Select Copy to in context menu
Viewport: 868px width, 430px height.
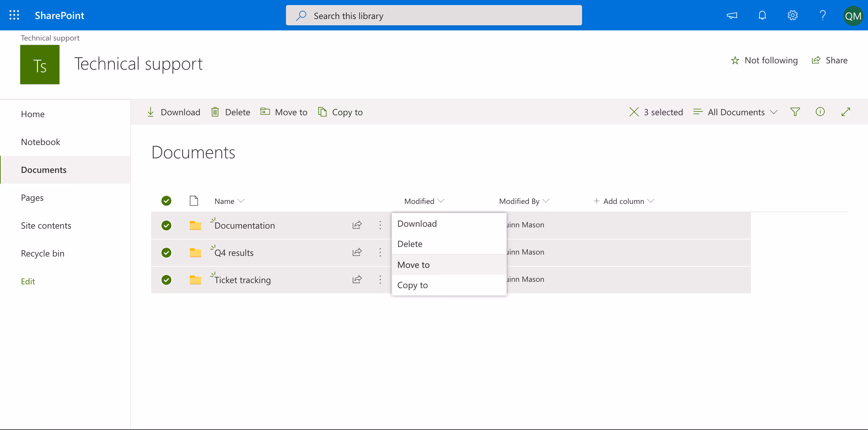click(412, 285)
